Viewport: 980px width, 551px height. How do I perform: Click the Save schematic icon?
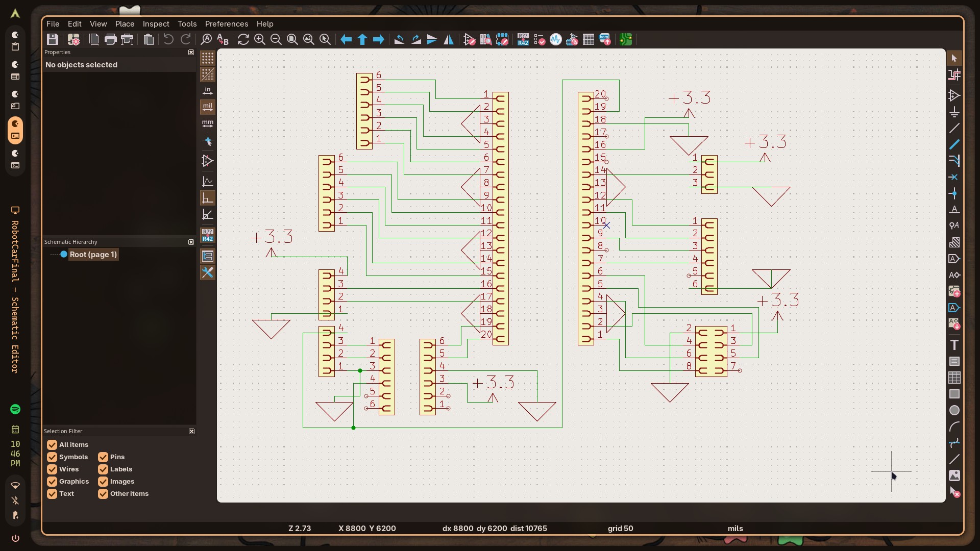coord(52,39)
